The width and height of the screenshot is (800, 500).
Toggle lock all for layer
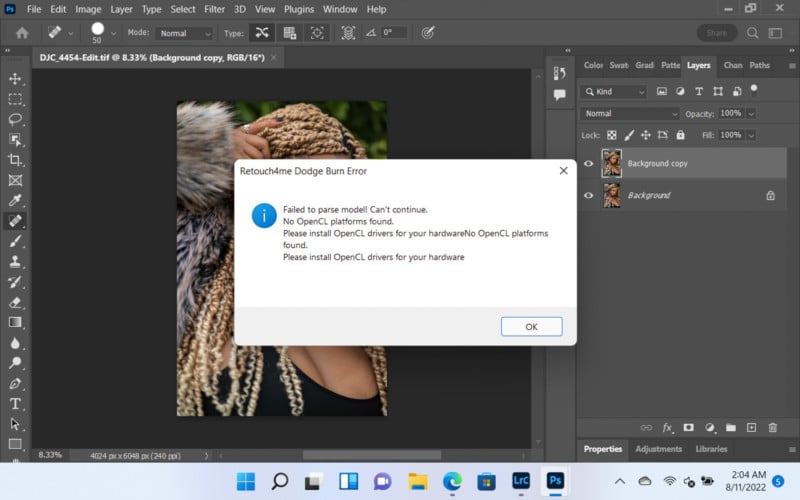pos(680,135)
